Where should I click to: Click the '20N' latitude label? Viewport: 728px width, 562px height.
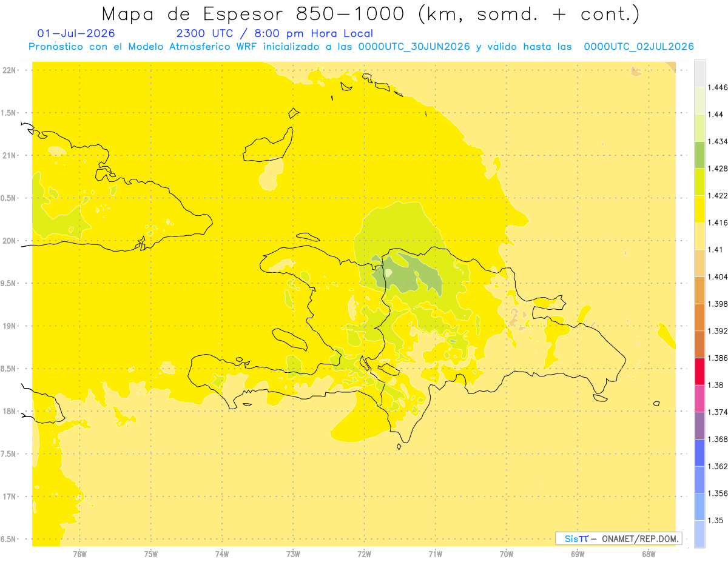pos(9,241)
